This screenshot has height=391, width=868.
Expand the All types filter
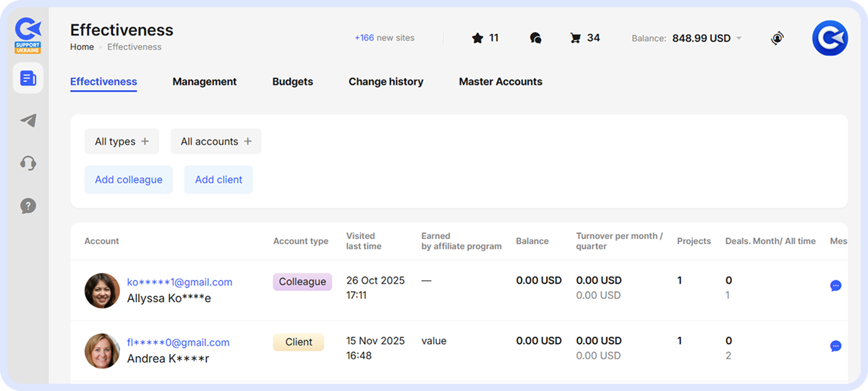(x=122, y=142)
